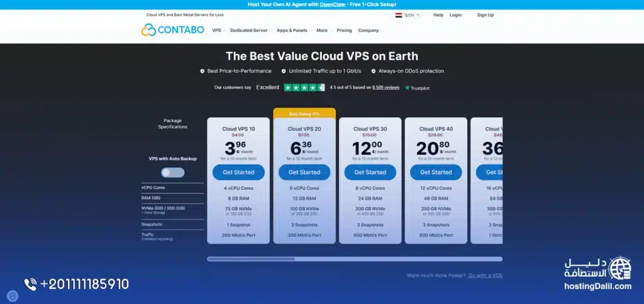Click the Egypt flag icon in header
Image resolution: width=644 pixels, height=304 pixels.
coord(398,15)
